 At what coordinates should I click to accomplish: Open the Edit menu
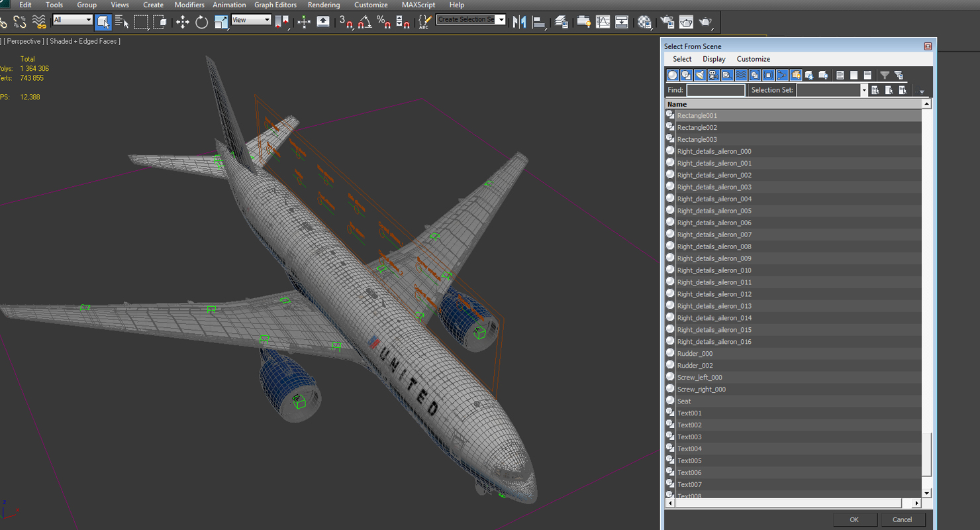25,5
